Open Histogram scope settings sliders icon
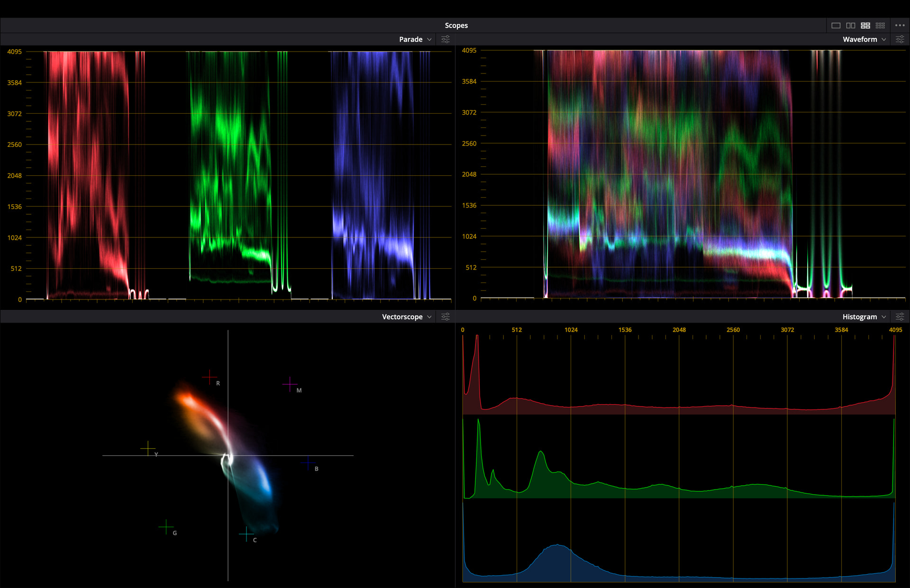Screen dimensions: 910x588 tap(900, 317)
